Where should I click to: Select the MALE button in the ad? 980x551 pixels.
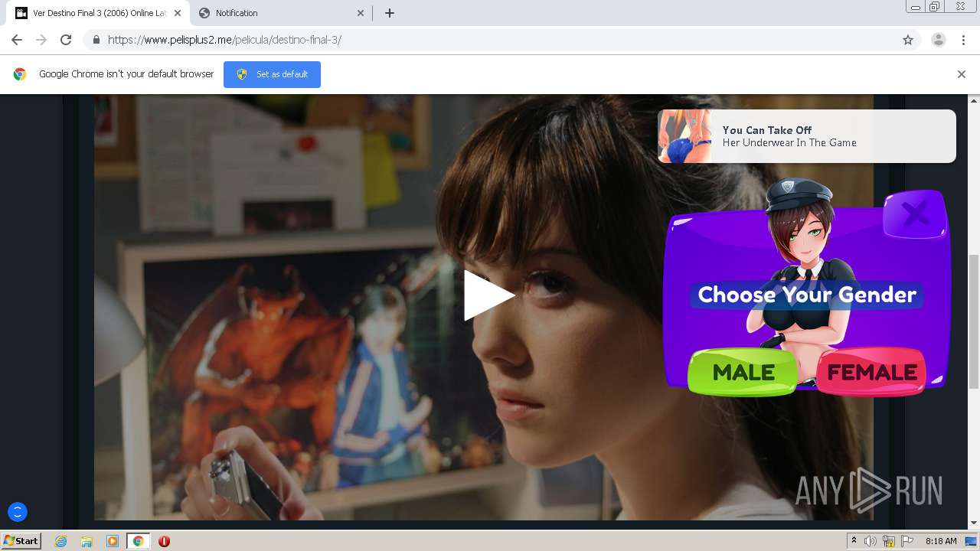[x=743, y=373]
